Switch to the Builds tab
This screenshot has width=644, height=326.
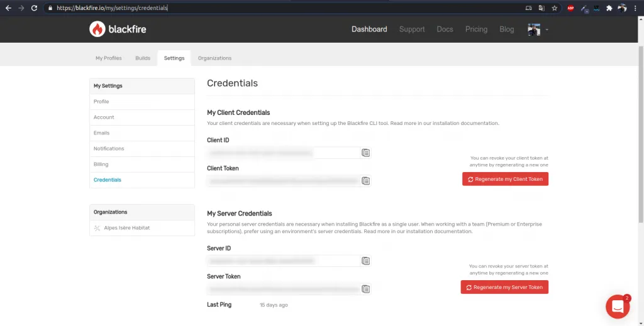(x=143, y=58)
